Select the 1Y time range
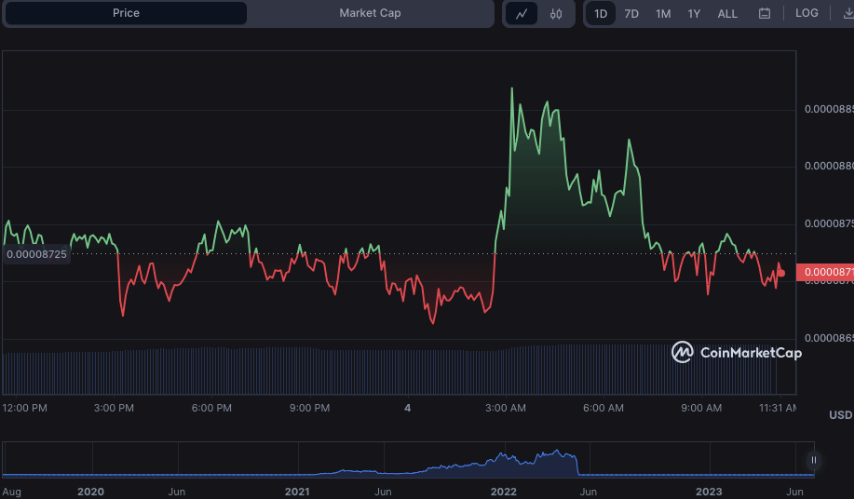 694,14
